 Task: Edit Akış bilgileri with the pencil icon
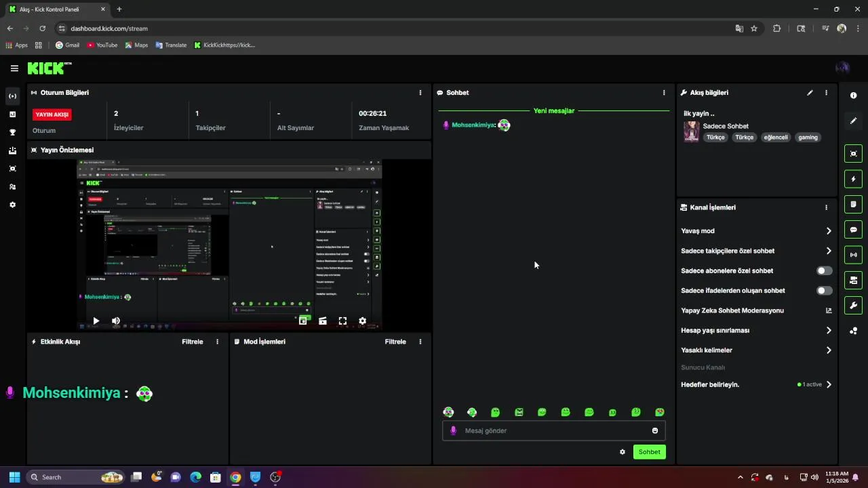point(810,93)
